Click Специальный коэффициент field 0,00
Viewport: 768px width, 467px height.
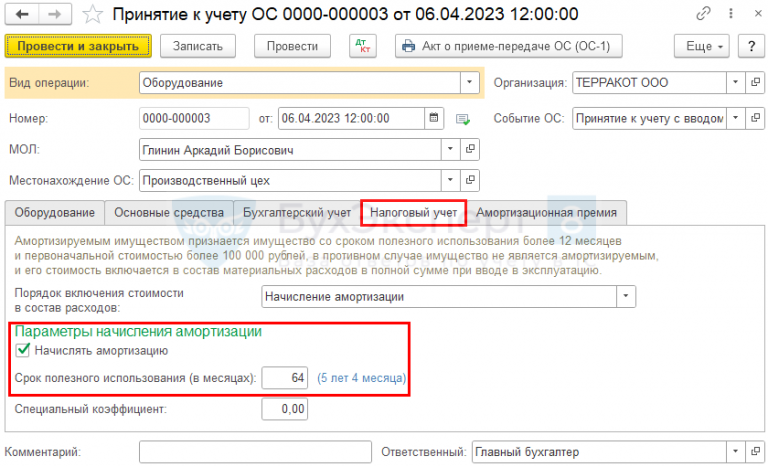(x=285, y=409)
